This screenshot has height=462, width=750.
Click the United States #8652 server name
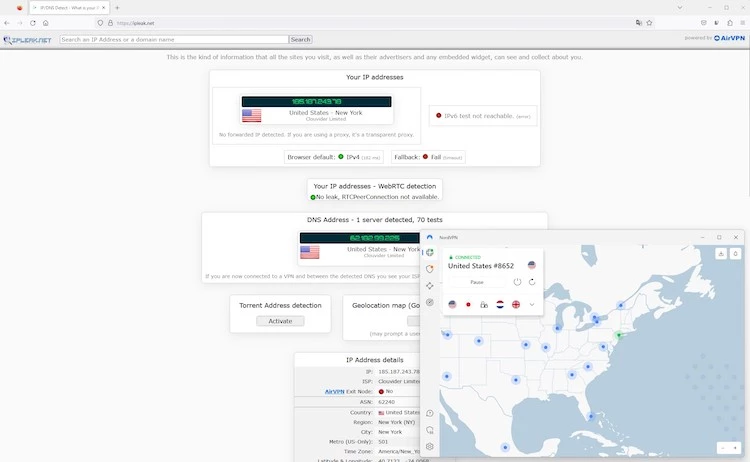[x=481, y=266]
